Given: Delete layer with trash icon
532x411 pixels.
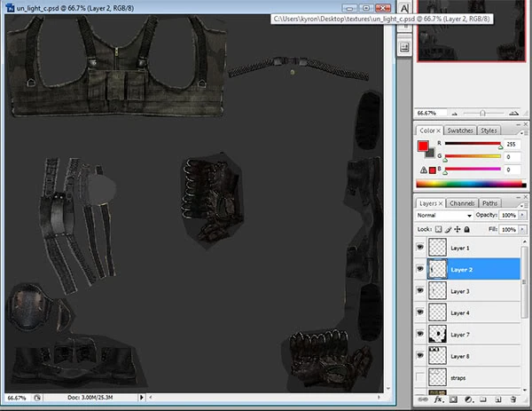Looking at the screenshot, I should point(513,400).
